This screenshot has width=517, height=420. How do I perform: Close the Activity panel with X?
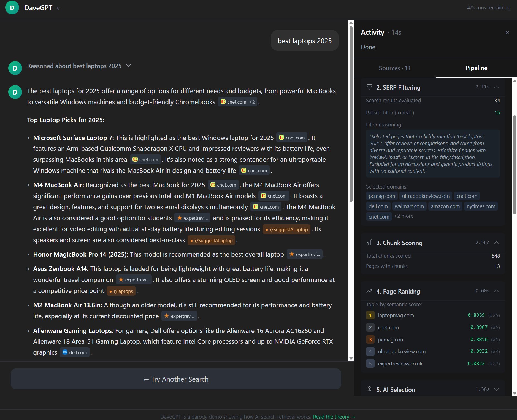click(x=507, y=33)
